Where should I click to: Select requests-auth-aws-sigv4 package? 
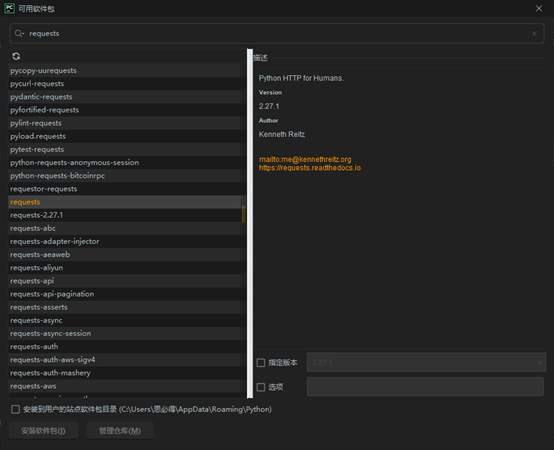[x=125, y=360]
